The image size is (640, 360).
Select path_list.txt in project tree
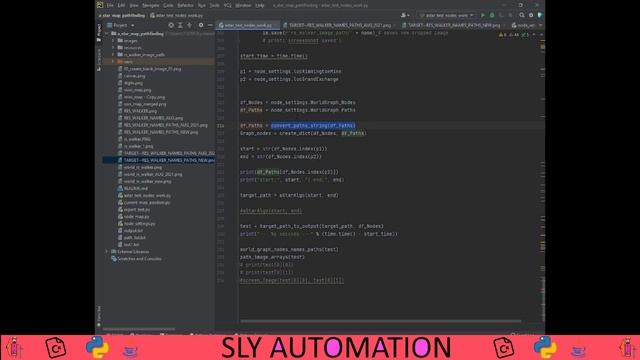pyautogui.click(x=134, y=238)
